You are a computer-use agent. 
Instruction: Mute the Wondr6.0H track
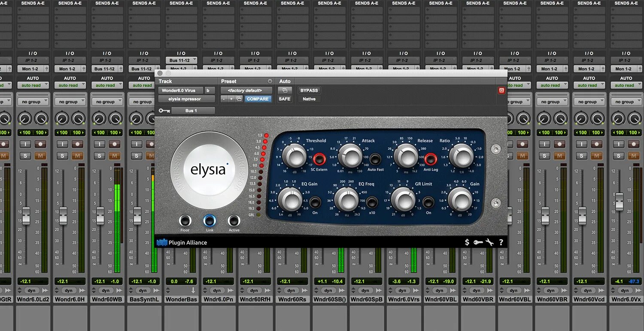click(77, 155)
